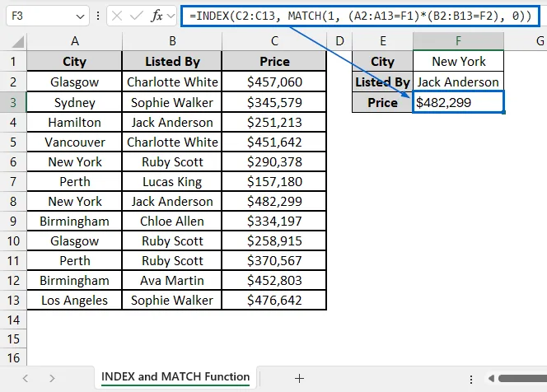Click the result cell F3 showing $482,299

[x=458, y=102]
